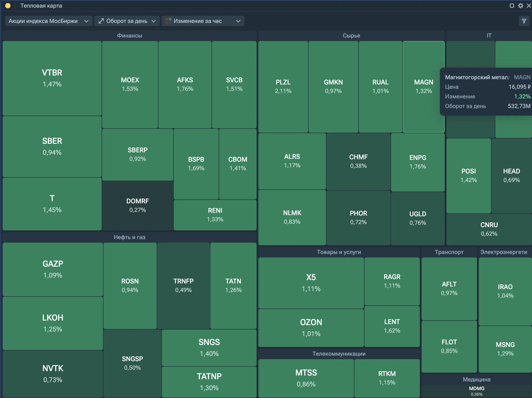Click the FLOT tile
The width and height of the screenshot is (532, 398).
[x=449, y=347]
